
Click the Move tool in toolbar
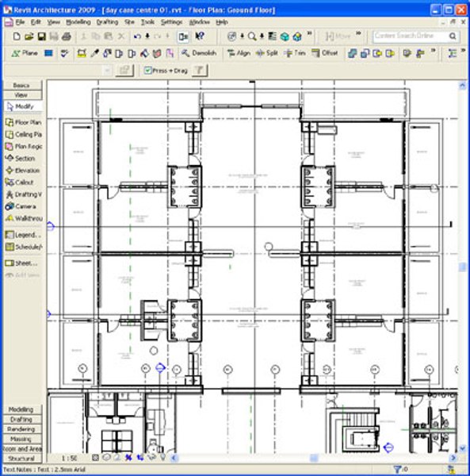tap(338, 36)
